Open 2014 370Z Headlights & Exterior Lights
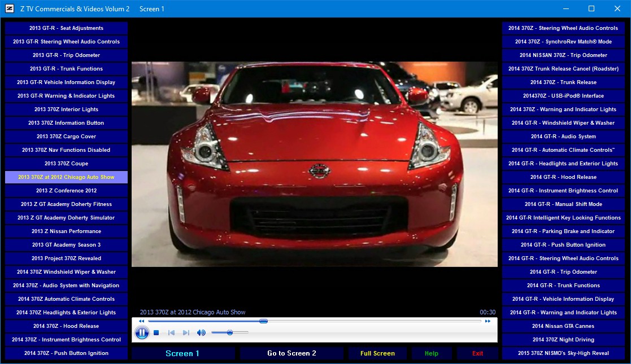The width and height of the screenshot is (631, 364). pos(67,313)
